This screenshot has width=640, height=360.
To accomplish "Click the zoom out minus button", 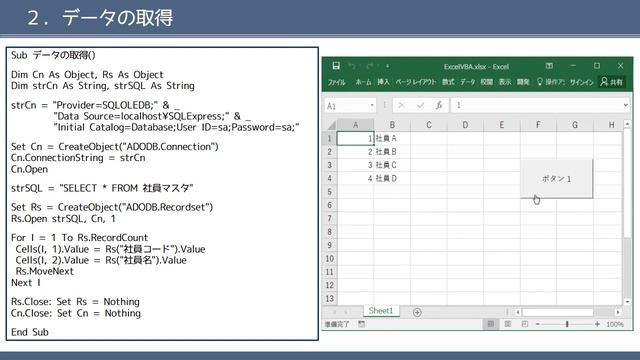I will 538,324.
